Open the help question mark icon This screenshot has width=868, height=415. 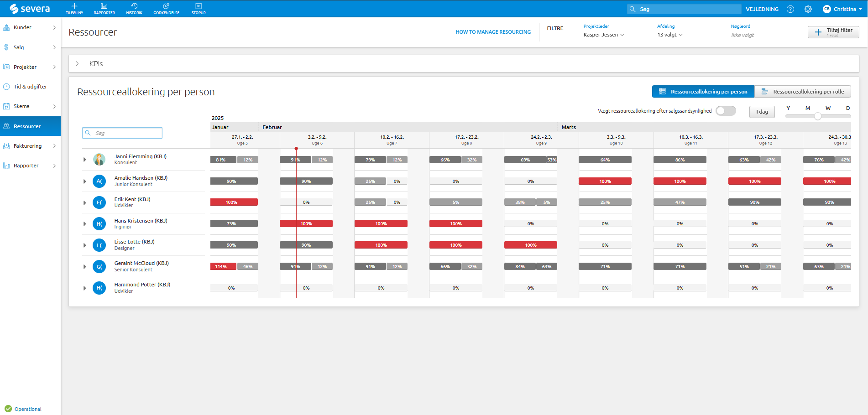click(790, 9)
